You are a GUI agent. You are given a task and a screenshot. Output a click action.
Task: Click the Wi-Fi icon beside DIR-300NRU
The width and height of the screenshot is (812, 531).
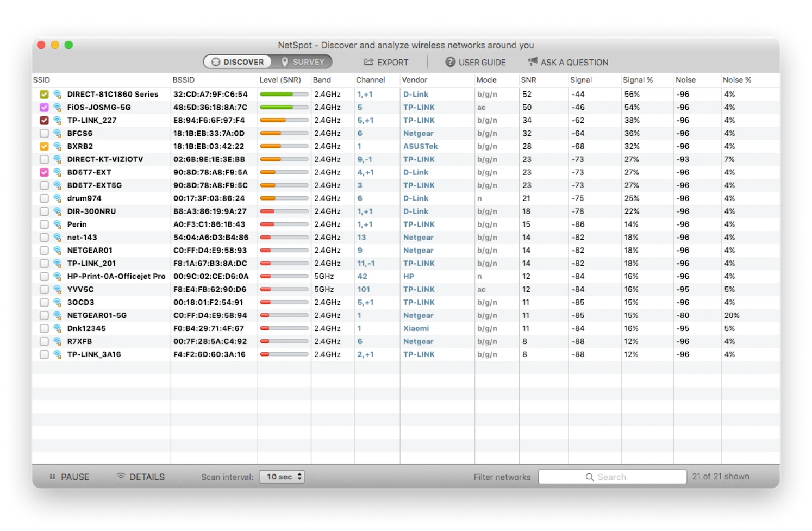57,212
